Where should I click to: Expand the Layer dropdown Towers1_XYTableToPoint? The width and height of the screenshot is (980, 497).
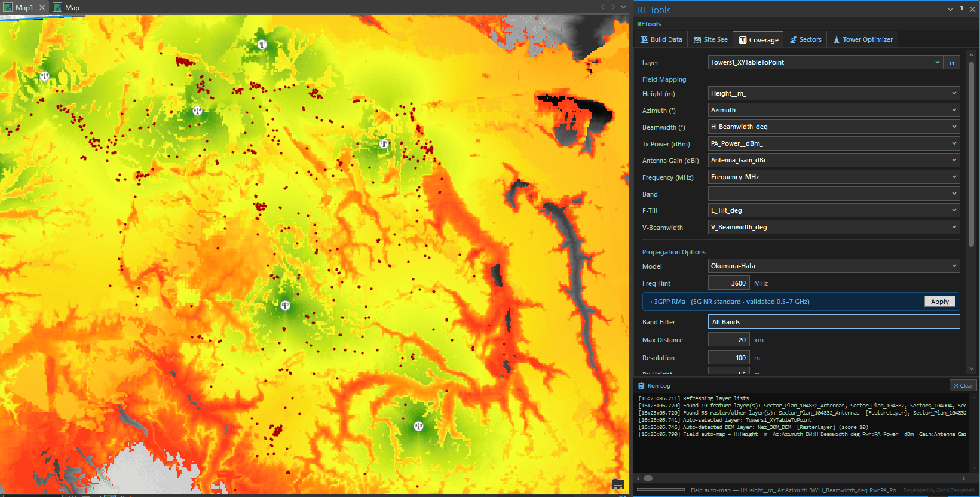click(826, 62)
